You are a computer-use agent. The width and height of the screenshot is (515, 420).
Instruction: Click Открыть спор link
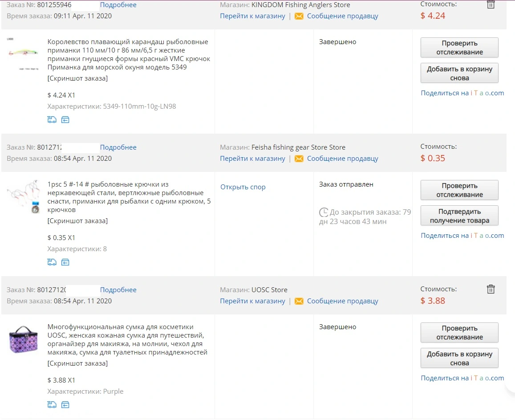pos(243,187)
